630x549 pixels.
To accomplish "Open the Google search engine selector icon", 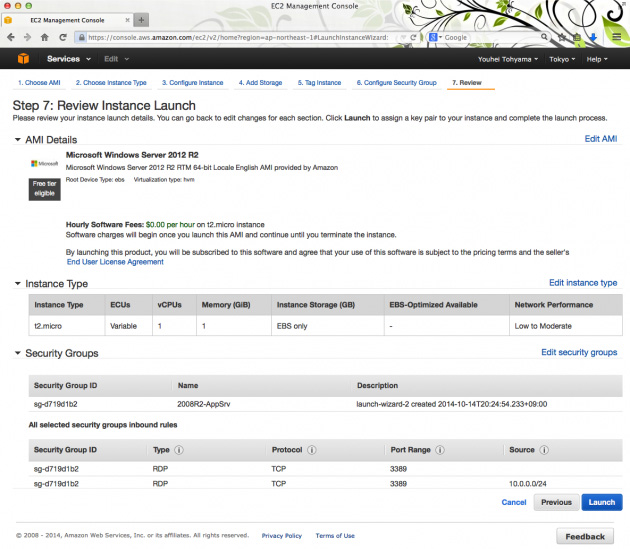I will (435, 37).
